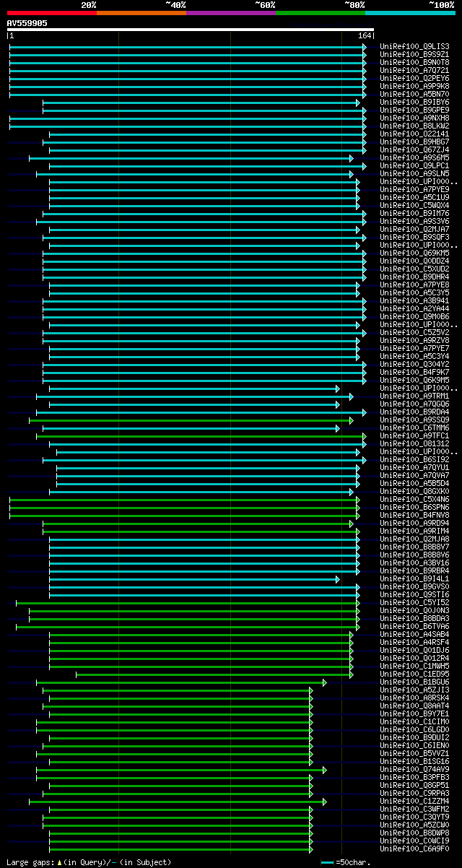The image size is (462, 868).
Task: Select label UniRef100_A9SLN5
Action: 415,174
